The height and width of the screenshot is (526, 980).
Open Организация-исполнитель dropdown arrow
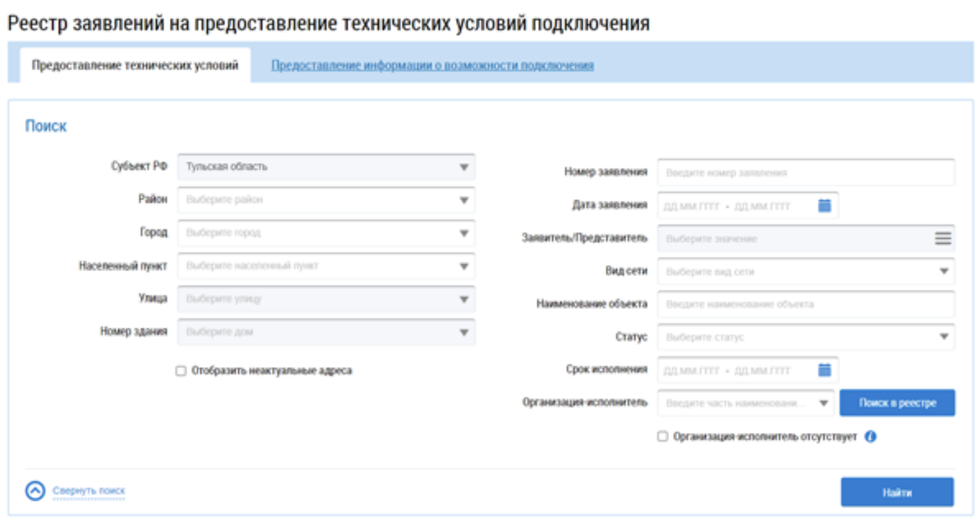(823, 403)
